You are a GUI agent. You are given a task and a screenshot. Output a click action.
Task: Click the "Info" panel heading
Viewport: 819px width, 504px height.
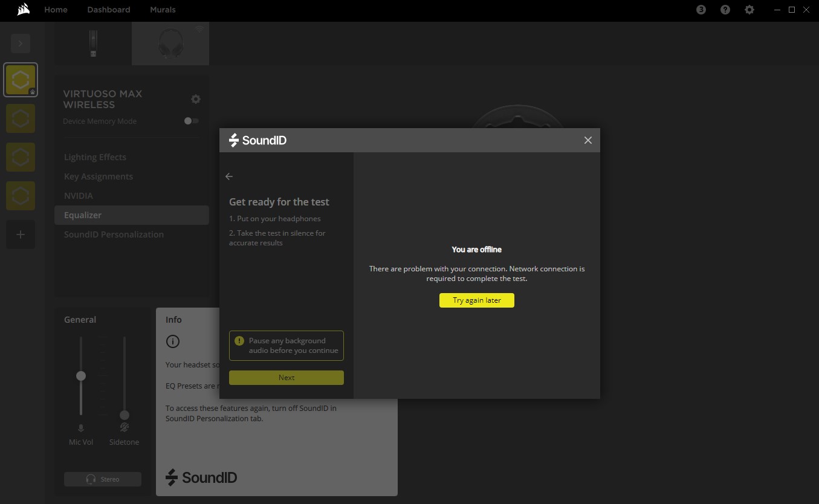point(173,320)
